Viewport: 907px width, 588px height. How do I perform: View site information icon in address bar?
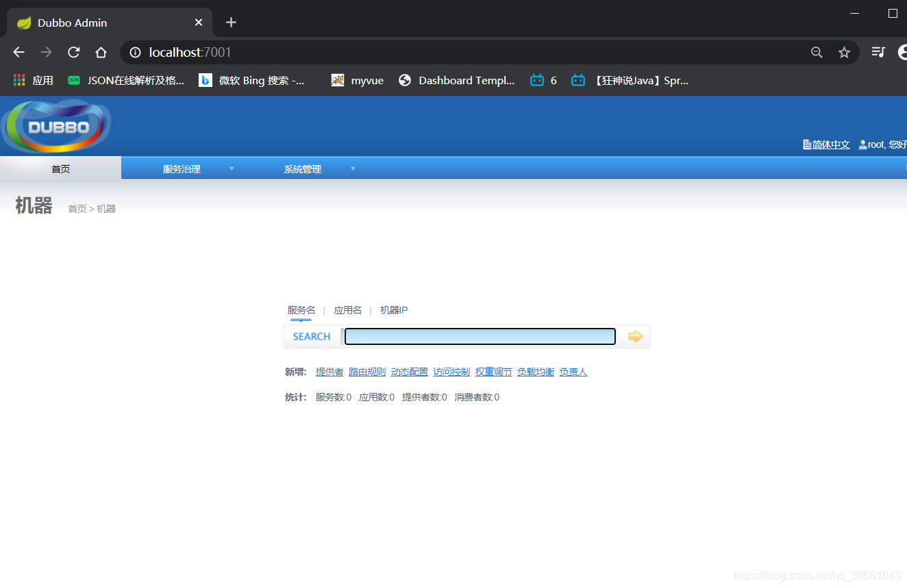tap(136, 52)
